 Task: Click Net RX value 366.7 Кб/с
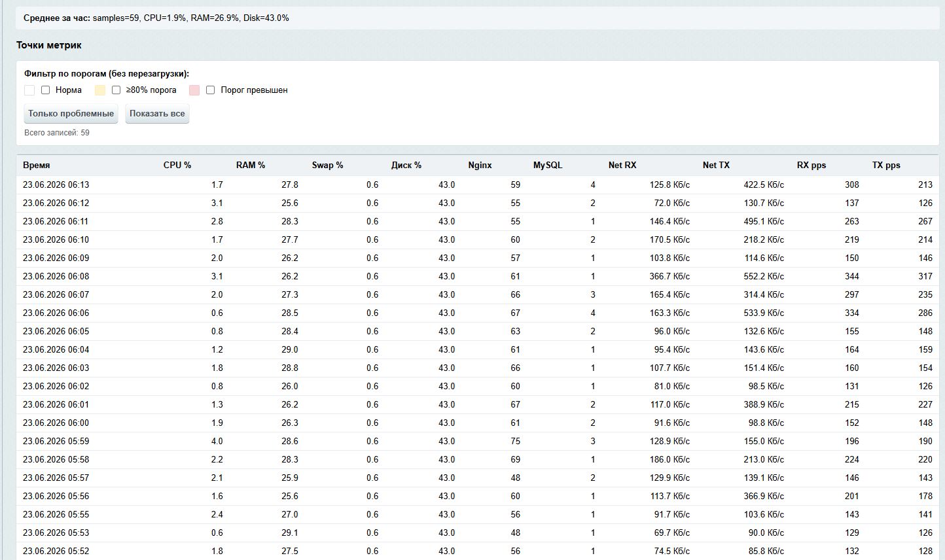[x=669, y=277]
